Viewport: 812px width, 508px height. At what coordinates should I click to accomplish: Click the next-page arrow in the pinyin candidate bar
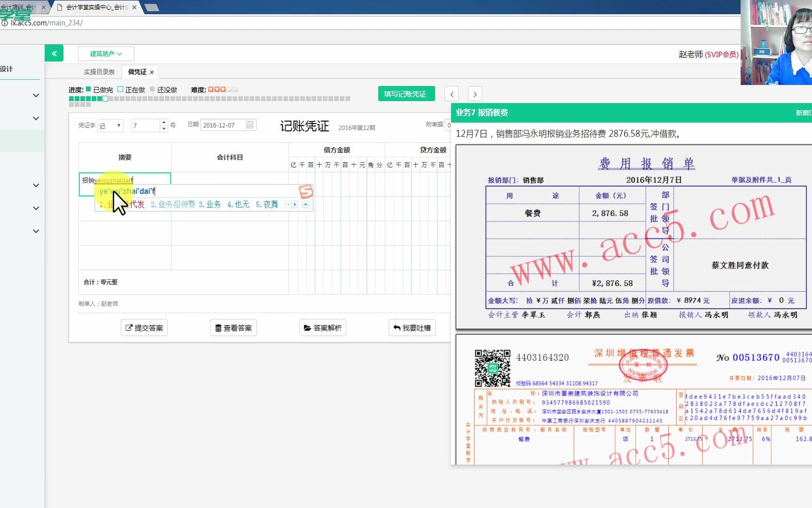point(295,205)
